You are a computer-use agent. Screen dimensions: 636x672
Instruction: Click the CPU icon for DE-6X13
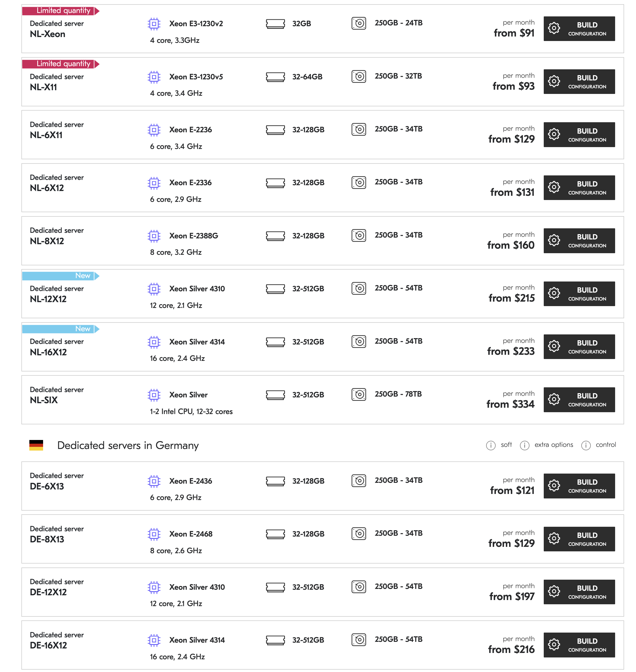click(x=154, y=481)
